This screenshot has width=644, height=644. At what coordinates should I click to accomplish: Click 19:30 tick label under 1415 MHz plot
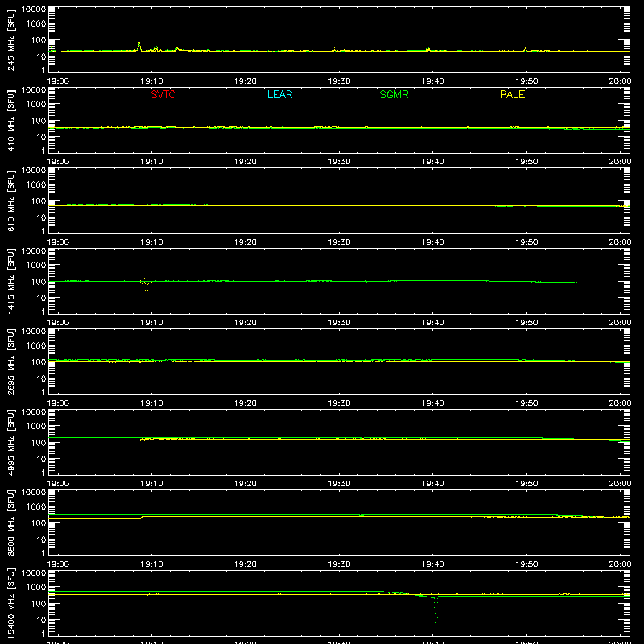tap(339, 323)
